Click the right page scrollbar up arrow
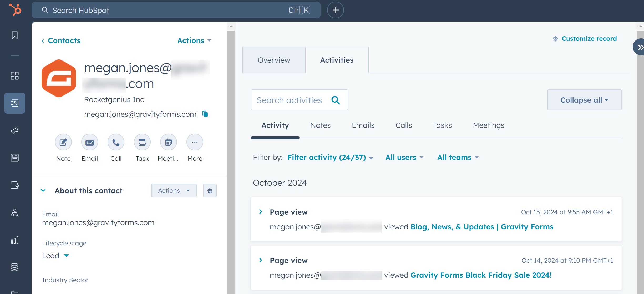This screenshot has height=294, width=644. [x=641, y=26]
